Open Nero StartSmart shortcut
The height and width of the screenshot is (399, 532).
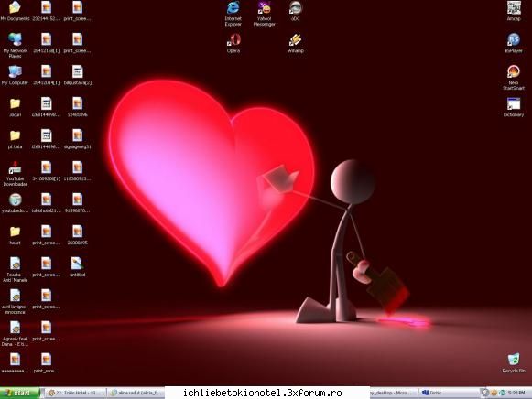[x=514, y=77]
